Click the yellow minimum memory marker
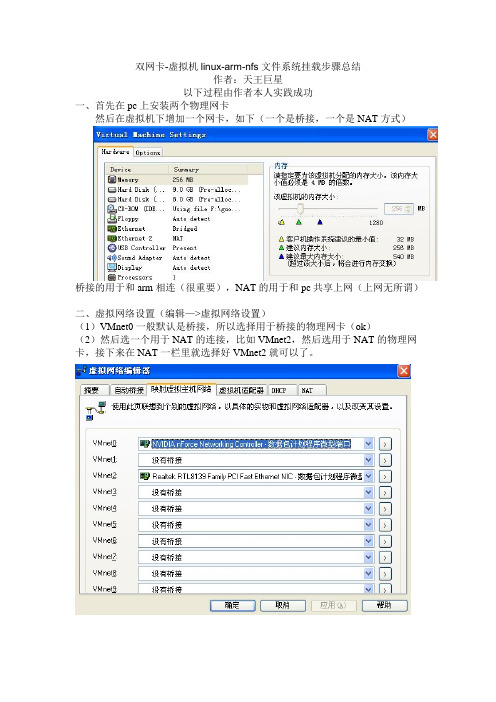The image size is (496, 702). tap(282, 222)
